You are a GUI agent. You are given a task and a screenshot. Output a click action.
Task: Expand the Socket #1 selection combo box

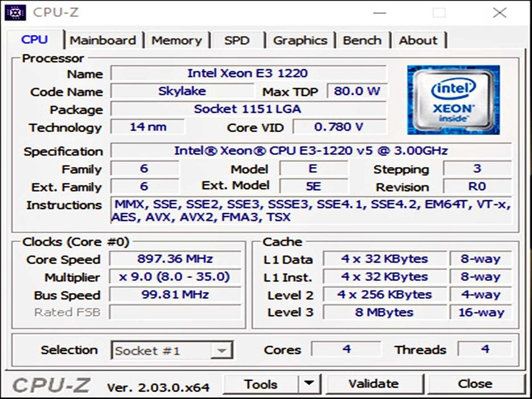click(x=172, y=351)
